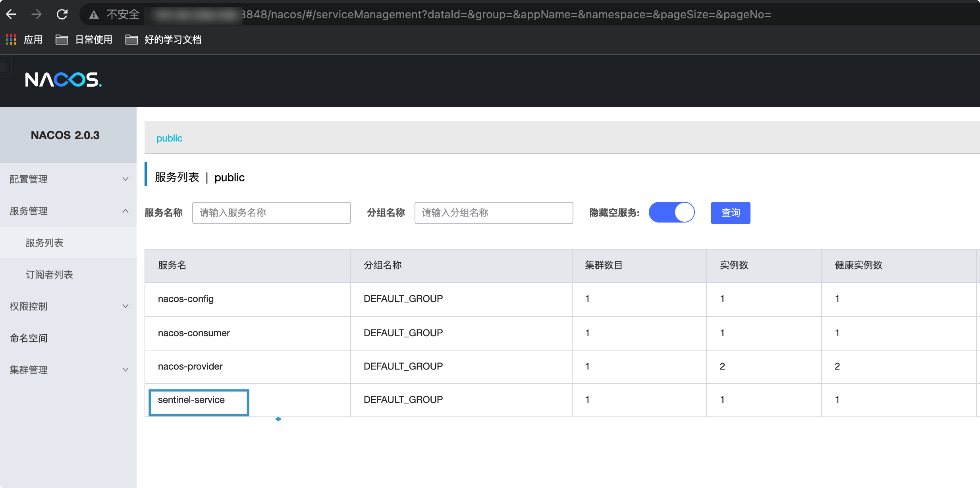Viewport: 980px width, 488px height.
Task: Open 订阅者列表 in the sidebar
Action: [49, 274]
